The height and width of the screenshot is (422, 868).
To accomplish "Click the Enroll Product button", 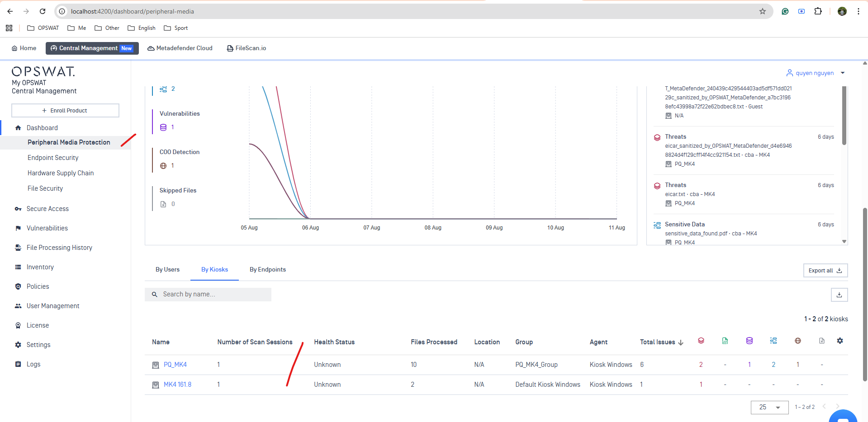I will 65,110.
